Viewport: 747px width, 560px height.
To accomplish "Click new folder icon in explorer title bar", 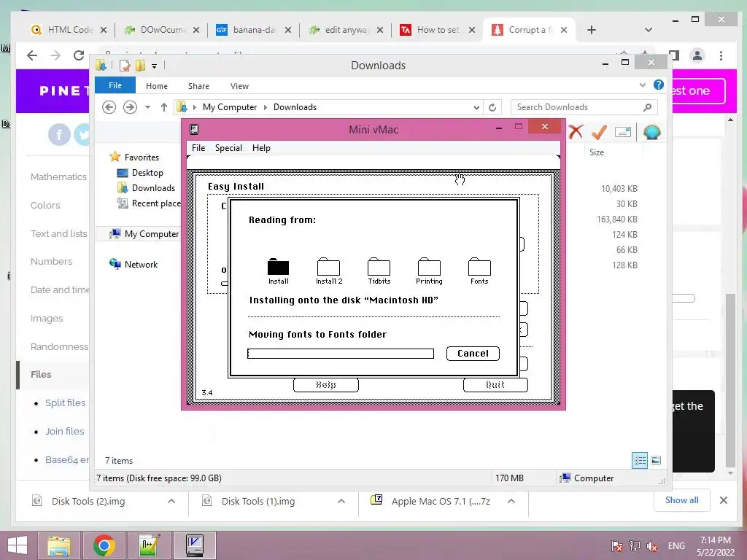I will pyautogui.click(x=140, y=66).
